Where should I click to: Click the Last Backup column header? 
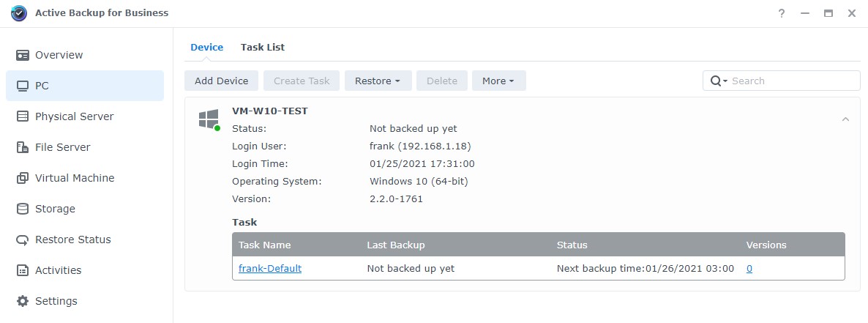[x=396, y=245]
